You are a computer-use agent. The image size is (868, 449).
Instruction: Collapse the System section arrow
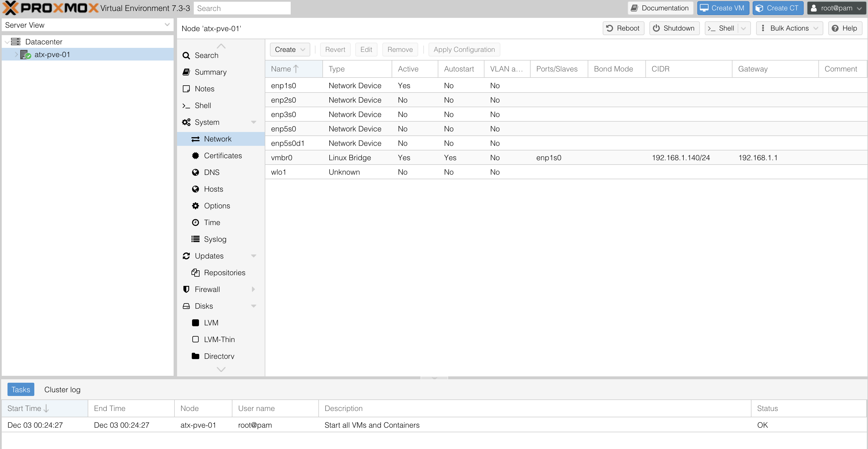(x=254, y=122)
